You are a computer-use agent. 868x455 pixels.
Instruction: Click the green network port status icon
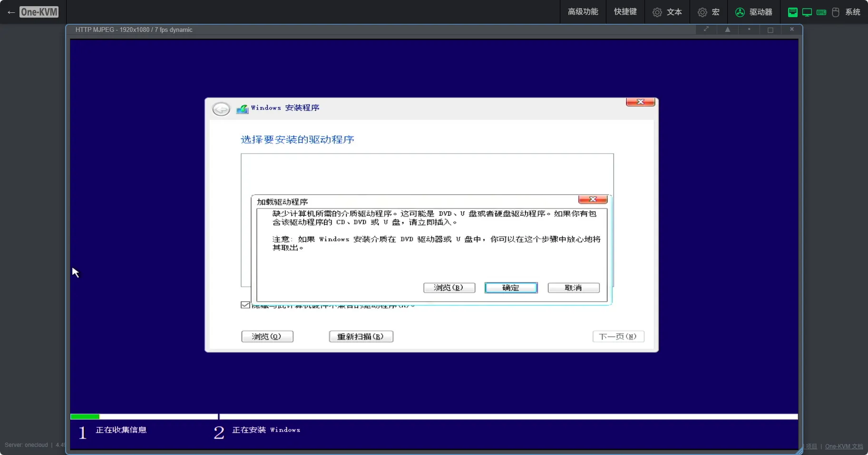[x=792, y=12]
